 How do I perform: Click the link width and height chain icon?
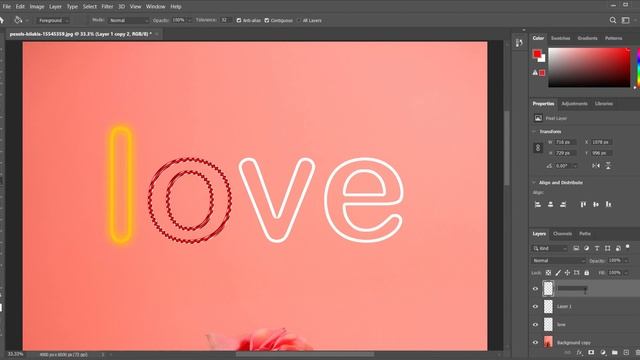538,148
